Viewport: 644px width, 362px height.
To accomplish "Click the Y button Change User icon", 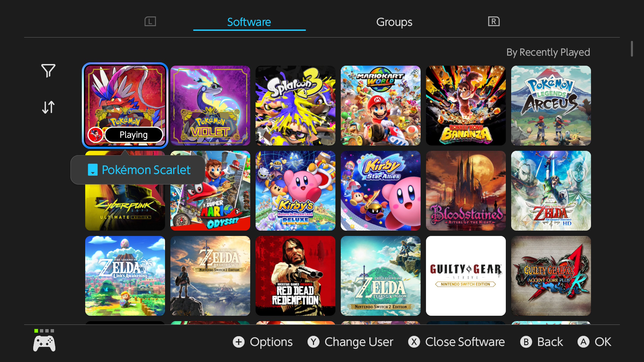I will (x=314, y=342).
